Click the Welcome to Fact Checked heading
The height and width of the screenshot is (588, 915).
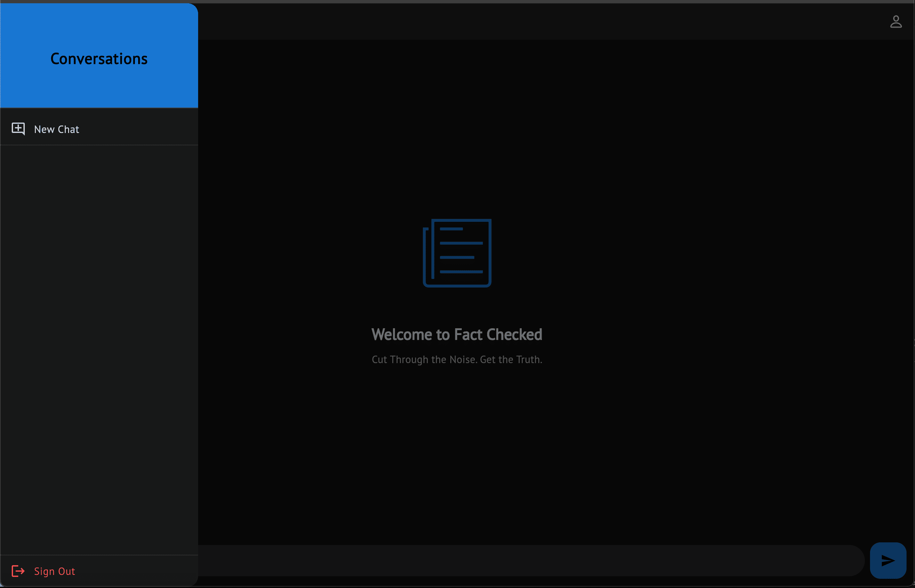(x=457, y=334)
